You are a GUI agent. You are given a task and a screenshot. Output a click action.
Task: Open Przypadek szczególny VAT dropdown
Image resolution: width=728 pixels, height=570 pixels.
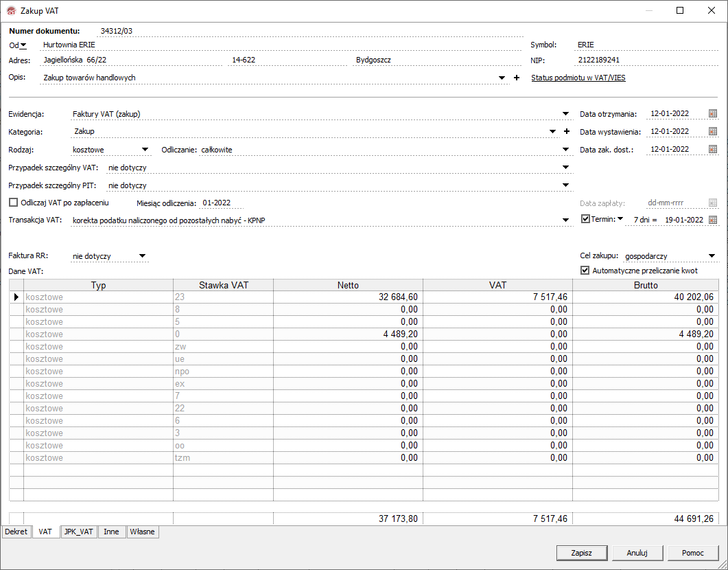pos(565,168)
